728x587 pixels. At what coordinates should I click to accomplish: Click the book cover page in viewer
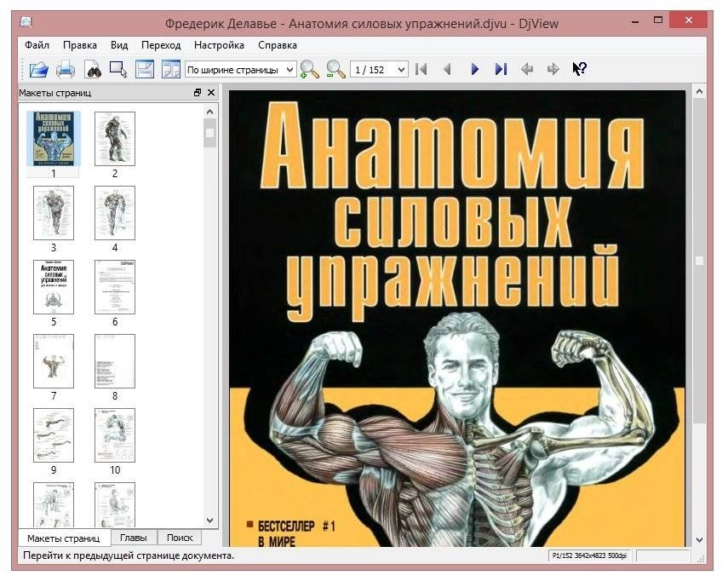(x=457, y=318)
